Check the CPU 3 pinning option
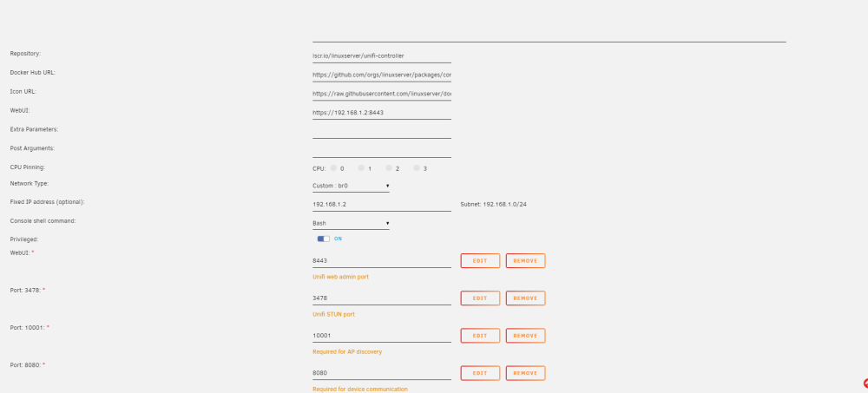The width and height of the screenshot is (868, 393). (x=417, y=167)
